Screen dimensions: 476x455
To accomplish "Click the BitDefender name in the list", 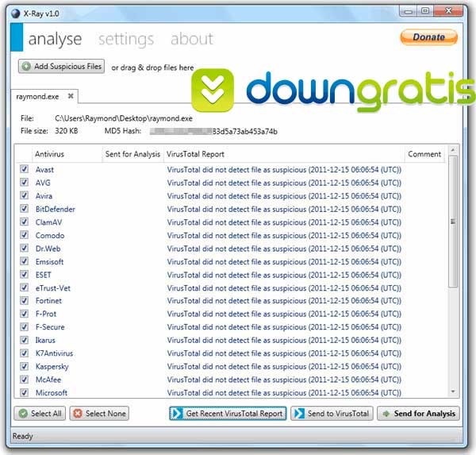I will [56, 209].
